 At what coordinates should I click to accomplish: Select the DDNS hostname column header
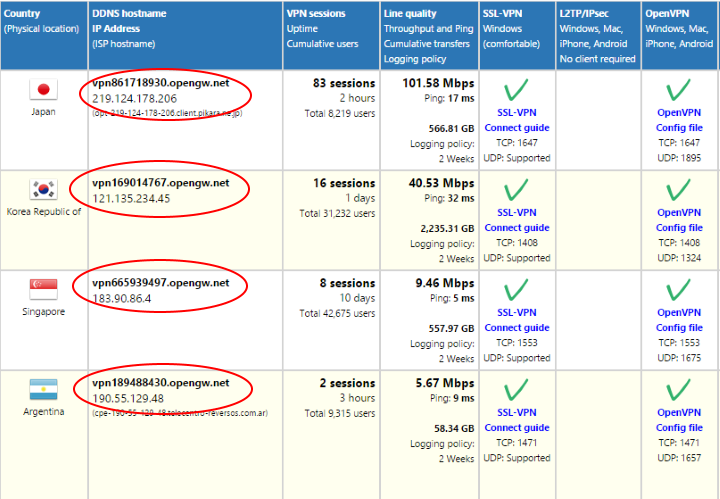(x=129, y=14)
